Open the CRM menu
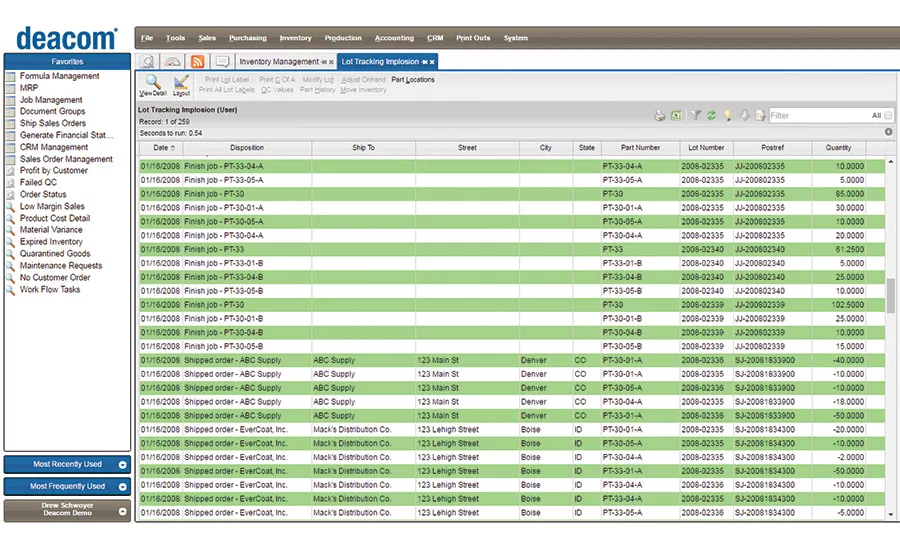900x550 pixels. tap(435, 38)
